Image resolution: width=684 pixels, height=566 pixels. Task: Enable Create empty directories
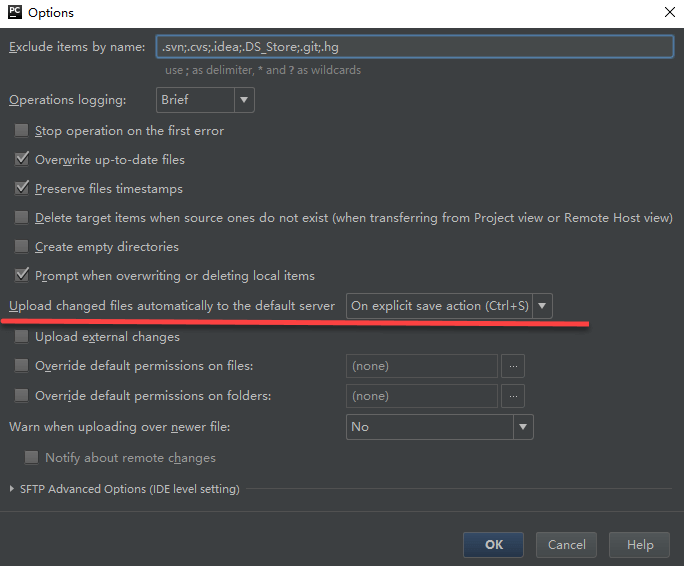tap(21, 247)
